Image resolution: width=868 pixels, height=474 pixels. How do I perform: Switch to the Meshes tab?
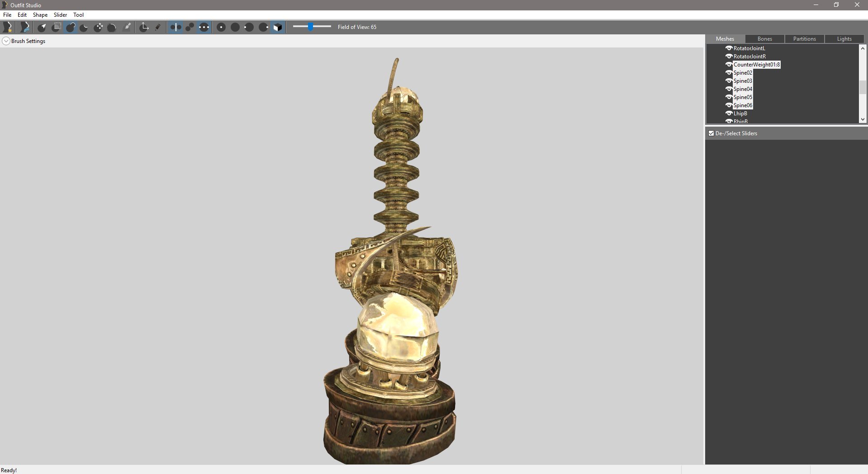coord(725,39)
